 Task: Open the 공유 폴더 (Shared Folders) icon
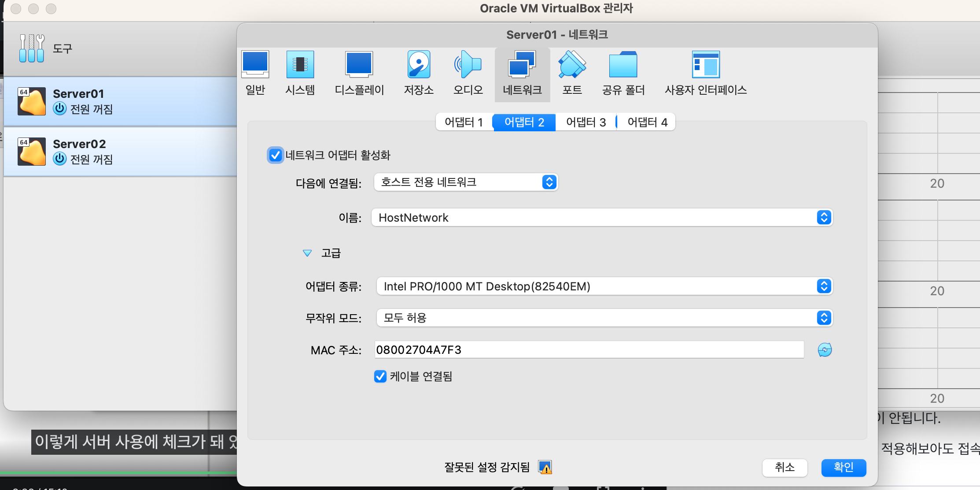(623, 65)
